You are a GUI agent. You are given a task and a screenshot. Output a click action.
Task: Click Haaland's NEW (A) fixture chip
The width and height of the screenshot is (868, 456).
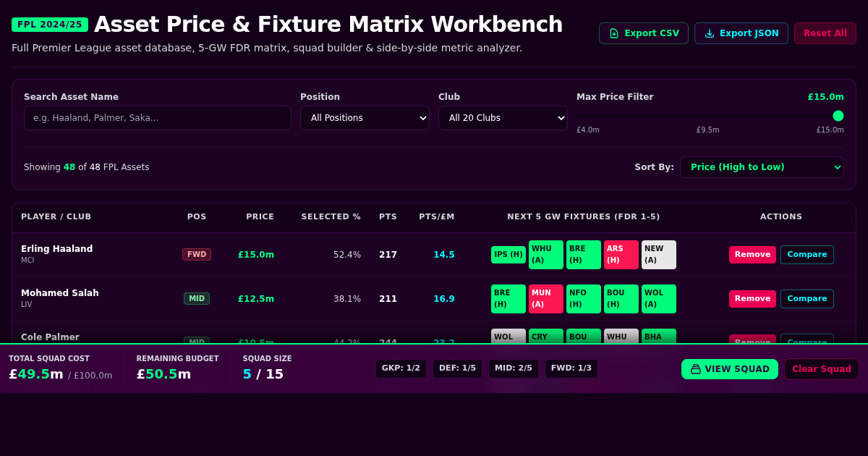659,255
